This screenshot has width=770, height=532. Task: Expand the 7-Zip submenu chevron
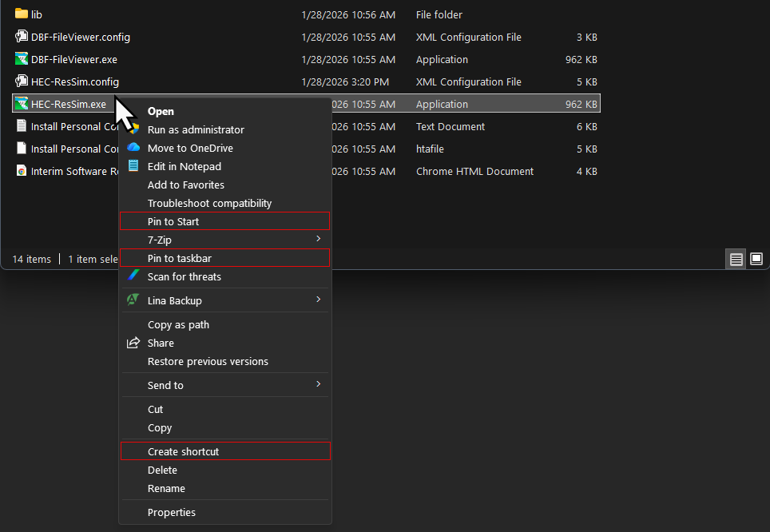[318, 239]
